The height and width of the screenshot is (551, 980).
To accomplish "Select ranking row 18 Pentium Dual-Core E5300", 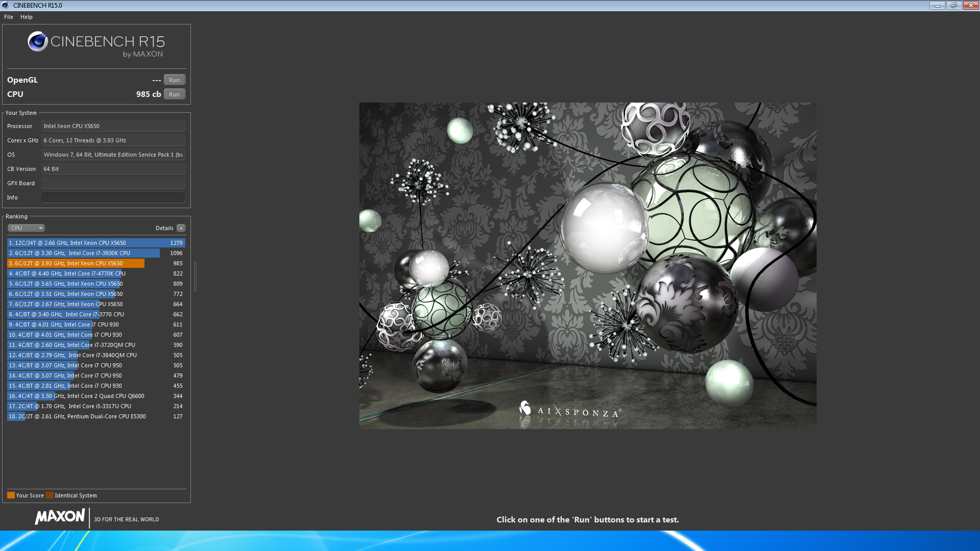I will pyautogui.click(x=96, y=416).
